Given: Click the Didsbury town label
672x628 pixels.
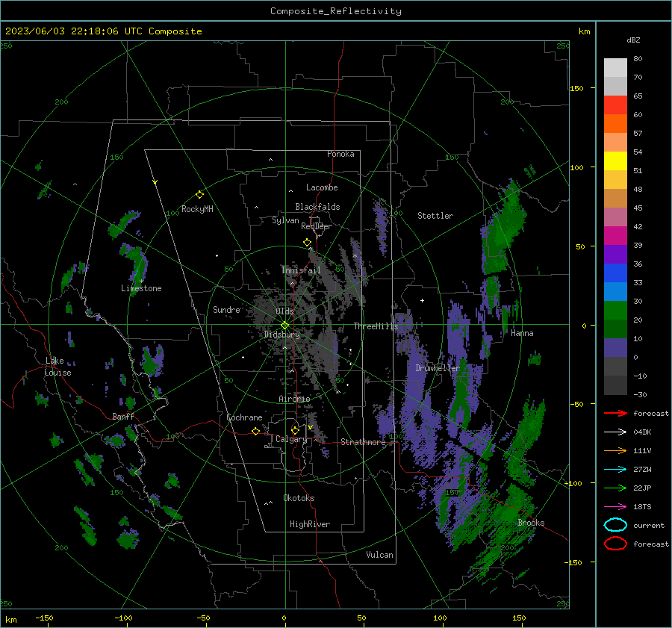Looking at the screenshot, I should click(x=281, y=335).
